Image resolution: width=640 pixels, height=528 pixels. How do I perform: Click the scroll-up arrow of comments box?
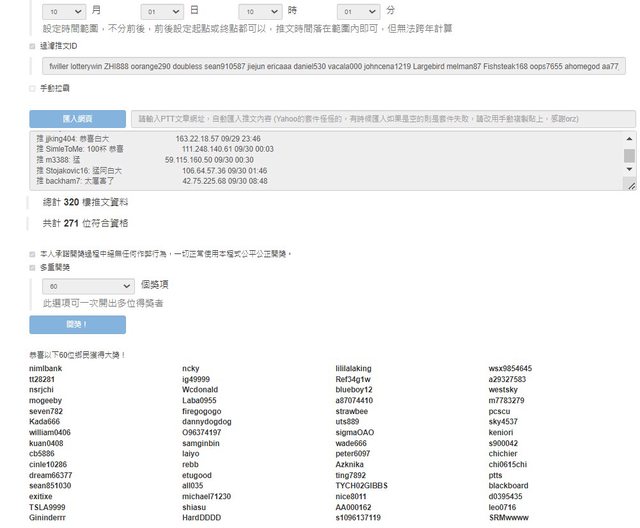click(x=629, y=140)
